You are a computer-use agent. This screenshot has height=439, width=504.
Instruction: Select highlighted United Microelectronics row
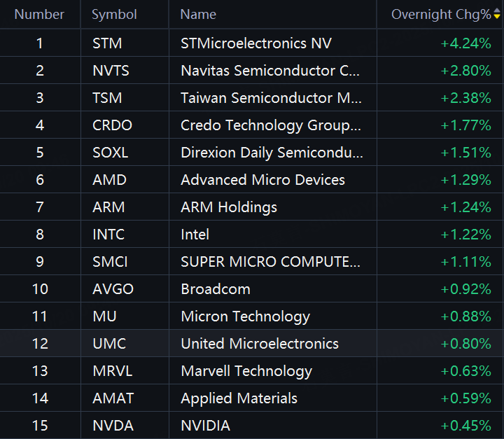coord(252,344)
